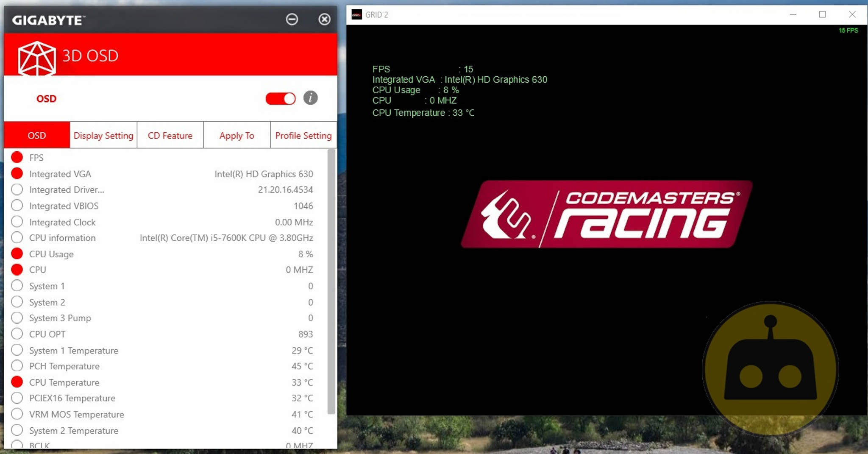This screenshot has width=868, height=454.
Task: Minimize the GRID 2 window
Action: tap(793, 15)
